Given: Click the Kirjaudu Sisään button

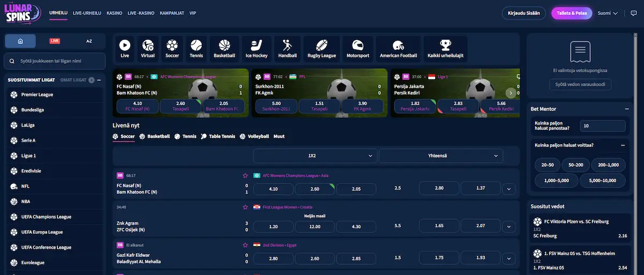Looking at the screenshot, I should tap(524, 13).
